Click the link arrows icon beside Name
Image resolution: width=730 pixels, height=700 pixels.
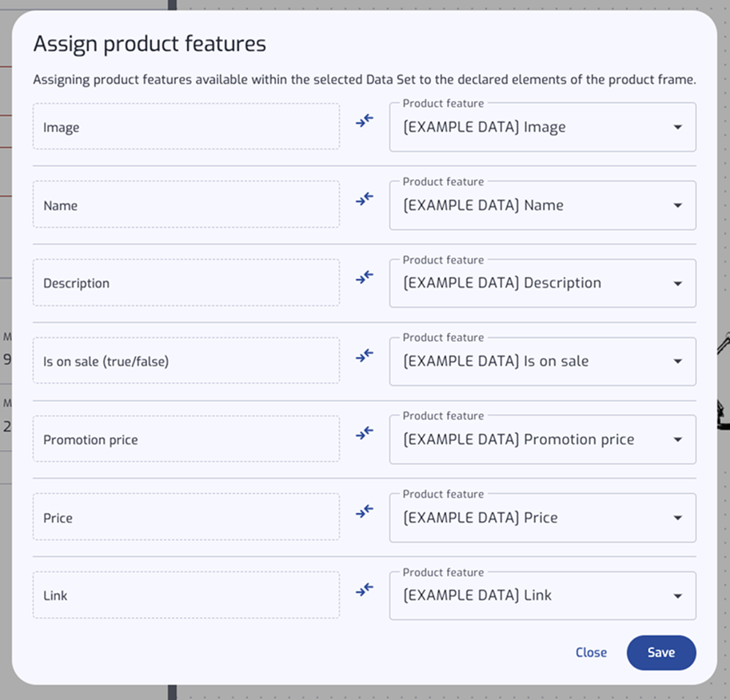[365, 199]
